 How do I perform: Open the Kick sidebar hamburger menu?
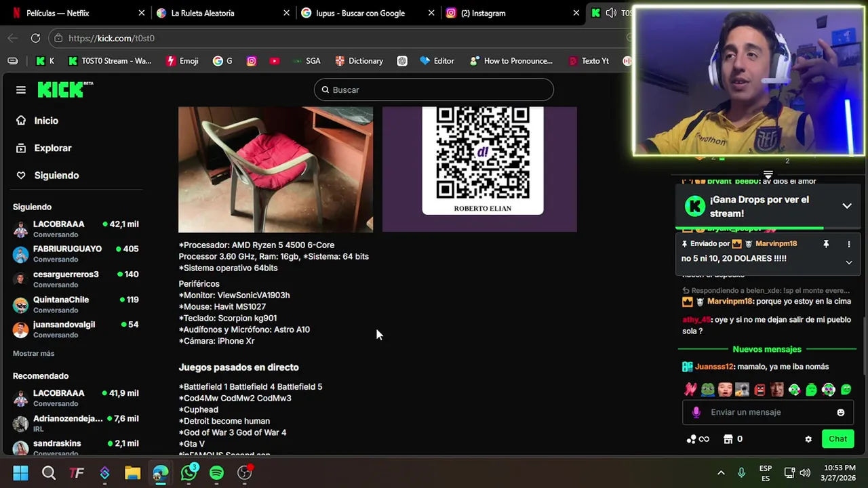click(x=21, y=89)
